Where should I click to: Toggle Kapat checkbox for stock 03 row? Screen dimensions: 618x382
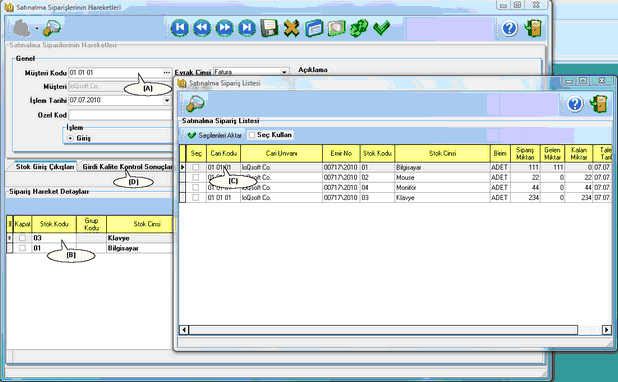(x=22, y=238)
